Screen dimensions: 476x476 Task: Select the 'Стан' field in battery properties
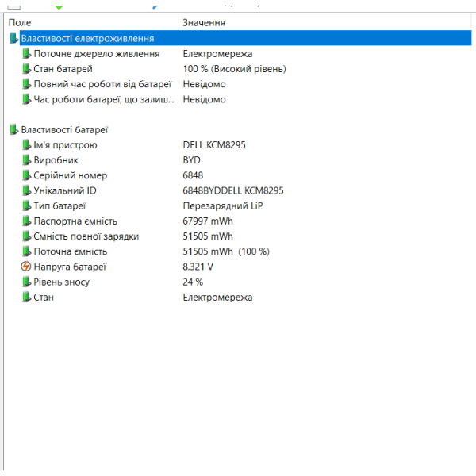coord(44,297)
